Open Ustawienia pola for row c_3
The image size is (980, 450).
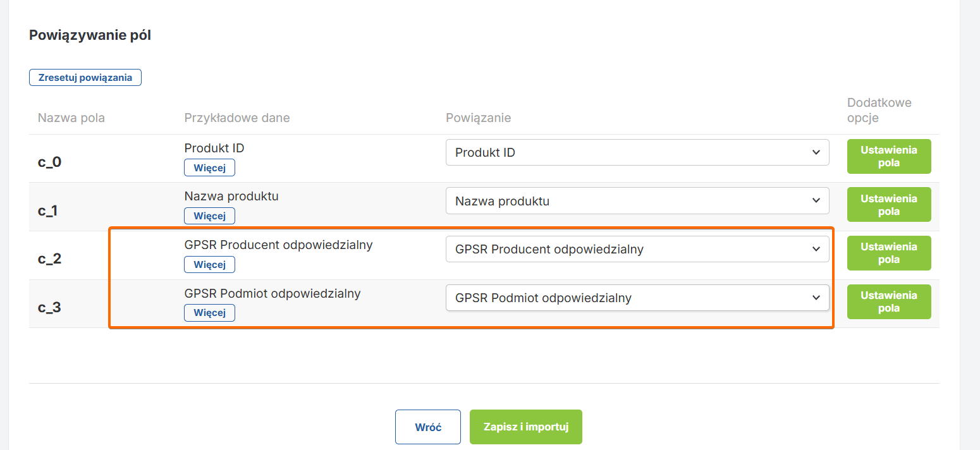click(888, 301)
